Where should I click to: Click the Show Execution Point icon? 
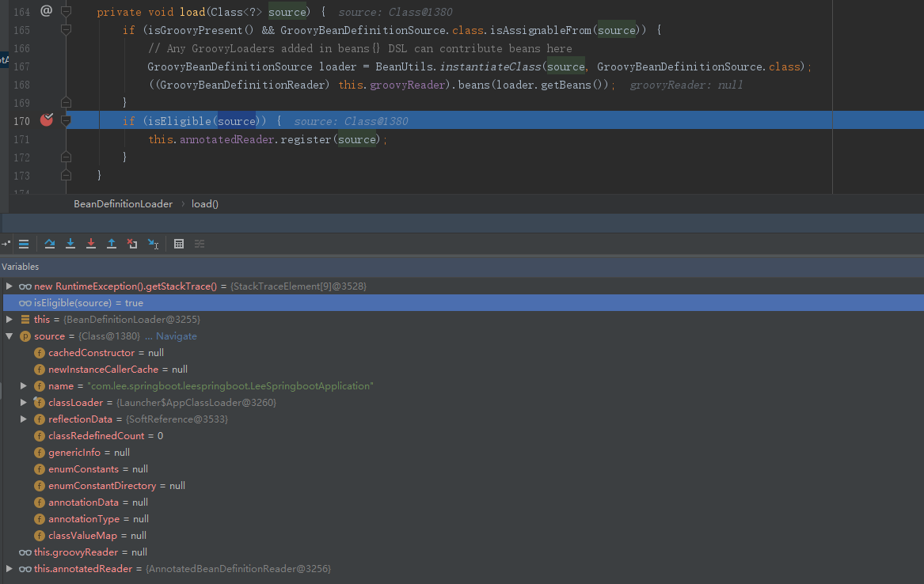pyautogui.click(x=24, y=244)
